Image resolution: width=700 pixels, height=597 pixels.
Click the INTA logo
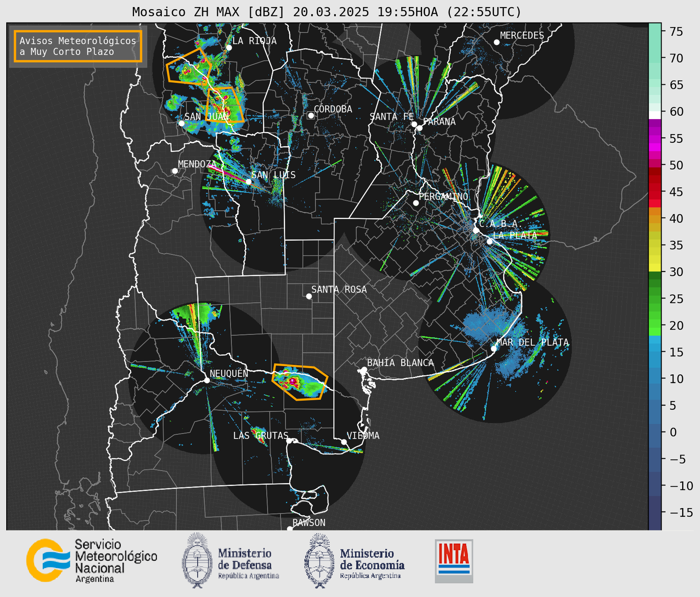pyautogui.click(x=454, y=561)
